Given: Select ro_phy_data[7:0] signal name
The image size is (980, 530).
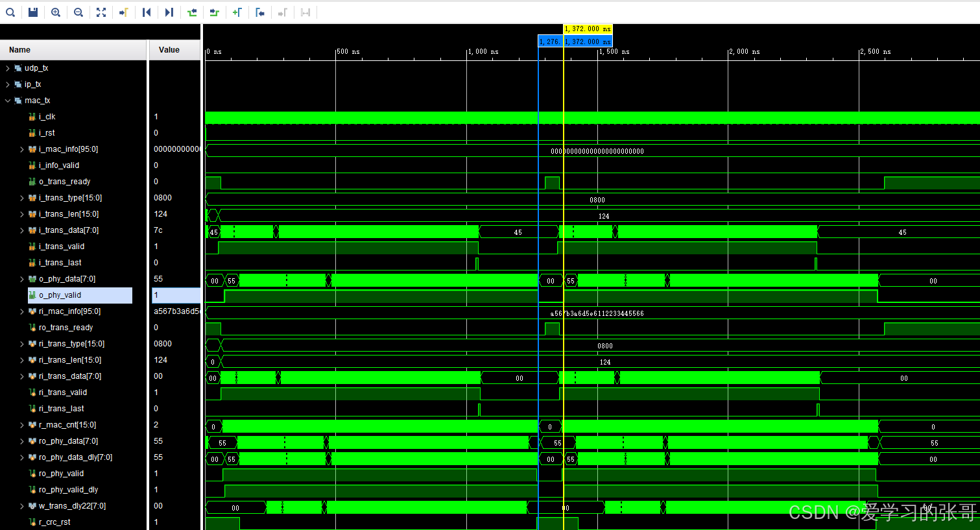Looking at the screenshot, I should coord(68,441).
